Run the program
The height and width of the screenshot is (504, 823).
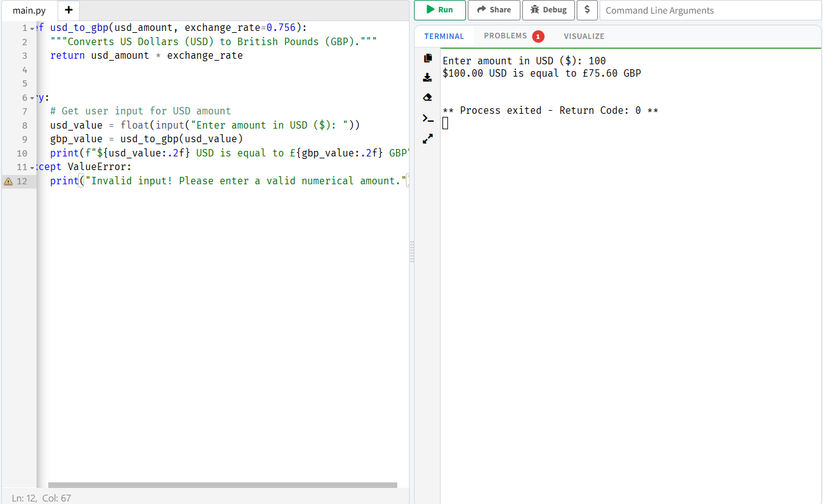tap(440, 10)
